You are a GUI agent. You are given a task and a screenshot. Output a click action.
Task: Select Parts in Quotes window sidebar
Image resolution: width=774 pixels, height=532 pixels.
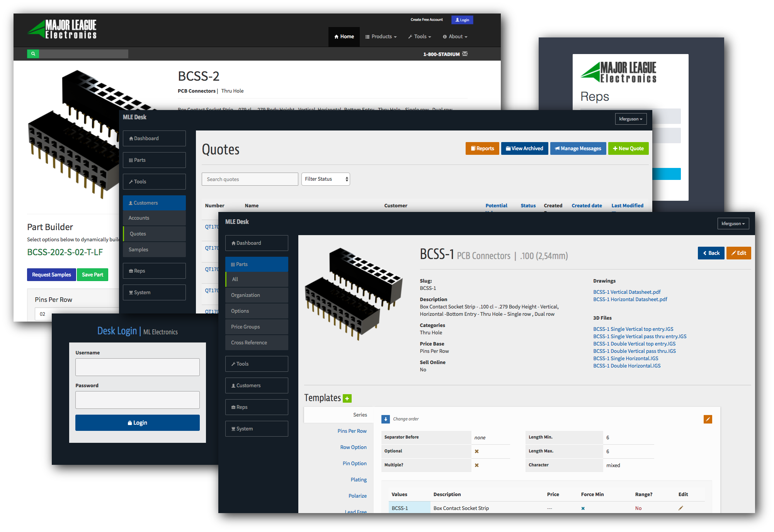click(154, 160)
